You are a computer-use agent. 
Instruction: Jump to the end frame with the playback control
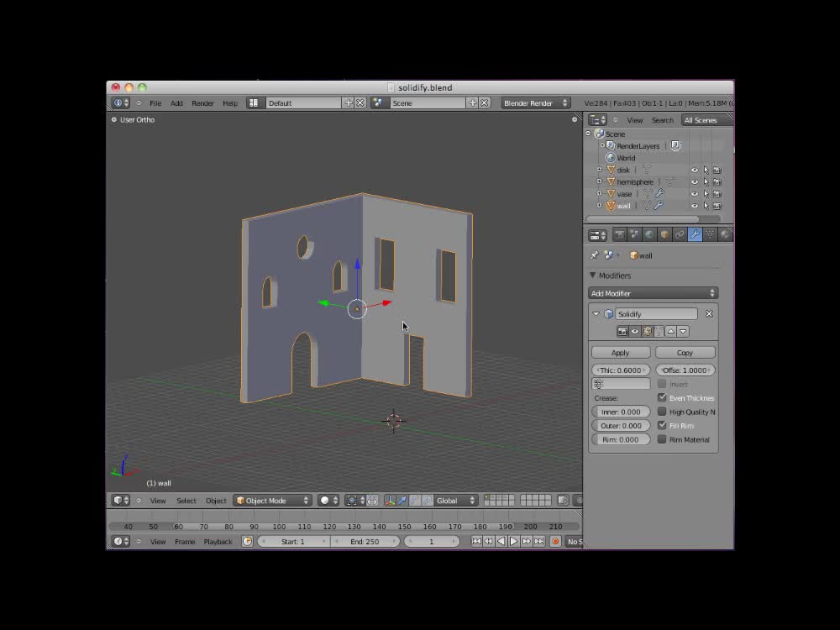click(538, 542)
